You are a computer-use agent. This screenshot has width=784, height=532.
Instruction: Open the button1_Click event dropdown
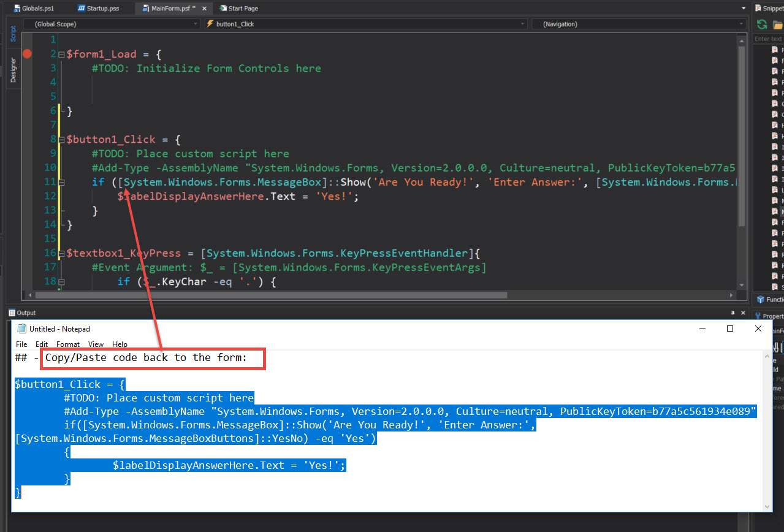click(366, 24)
